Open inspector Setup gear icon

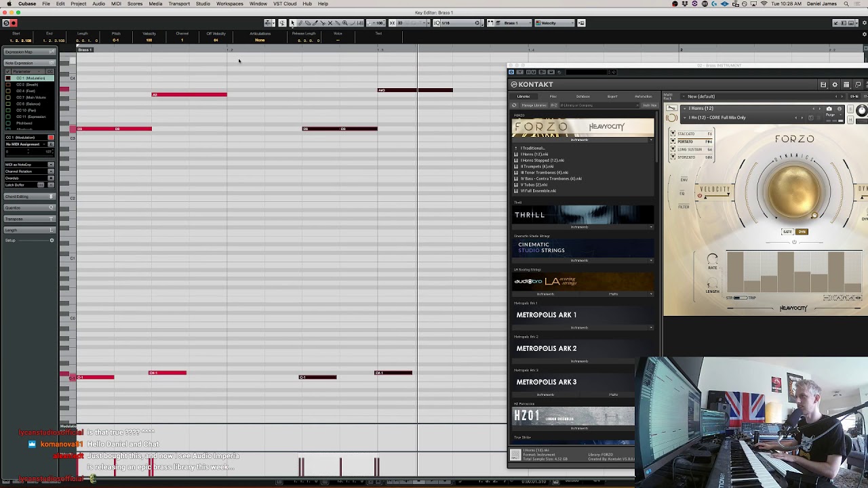[52, 241]
